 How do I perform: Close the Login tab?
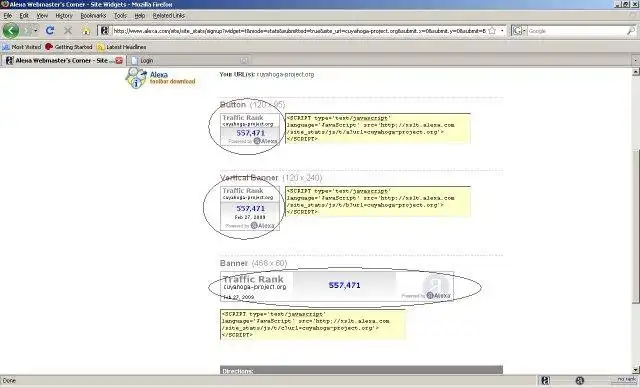coord(244,60)
